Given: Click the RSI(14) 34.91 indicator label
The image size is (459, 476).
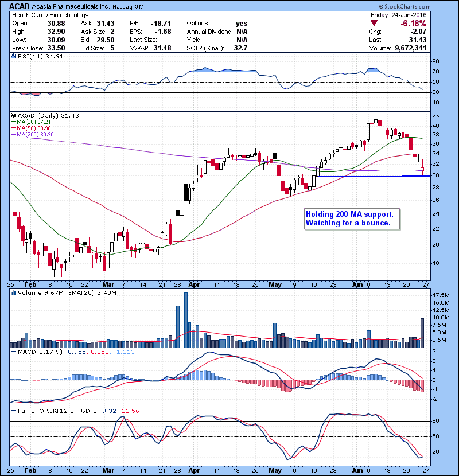Looking at the screenshot, I should coord(40,56).
